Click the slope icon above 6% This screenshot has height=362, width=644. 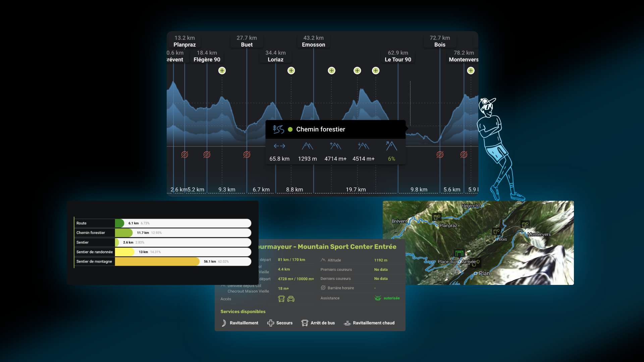click(391, 146)
